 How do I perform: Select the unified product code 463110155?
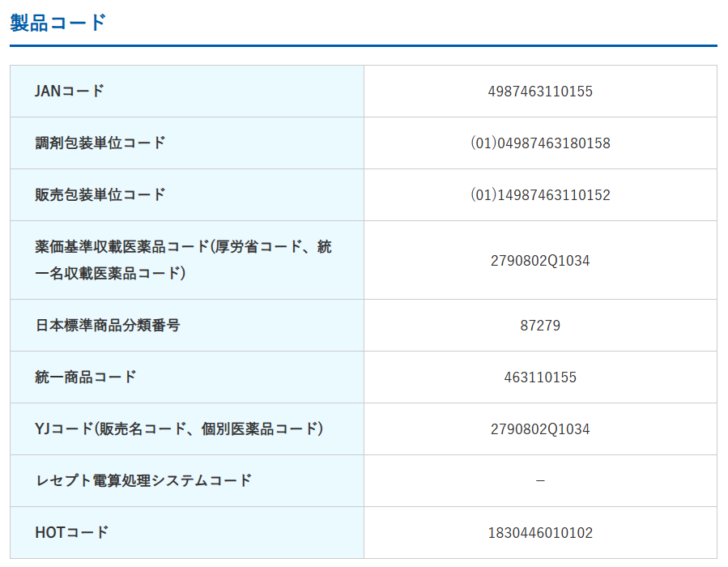pyautogui.click(x=540, y=377)
